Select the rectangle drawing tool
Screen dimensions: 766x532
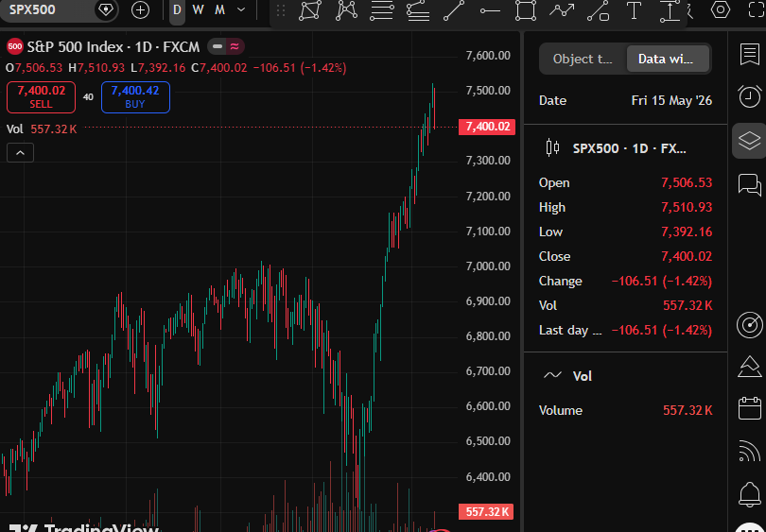pos(526,10)
